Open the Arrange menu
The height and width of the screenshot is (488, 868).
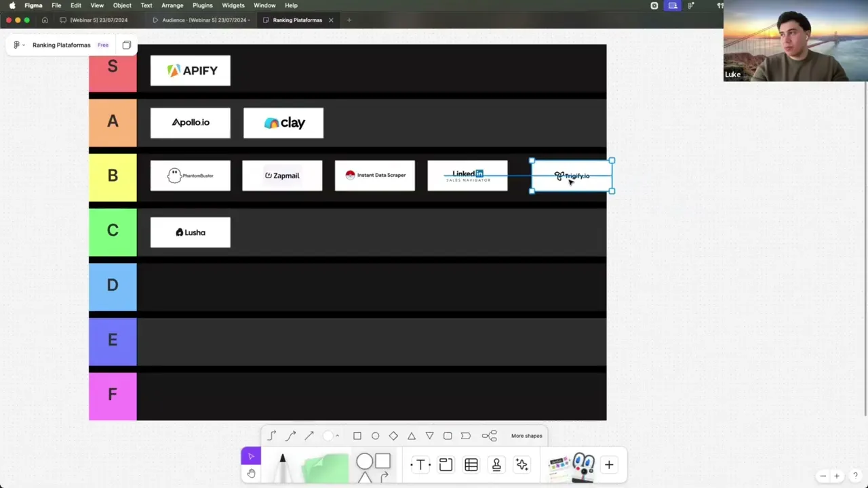click(x=172, y=5)
